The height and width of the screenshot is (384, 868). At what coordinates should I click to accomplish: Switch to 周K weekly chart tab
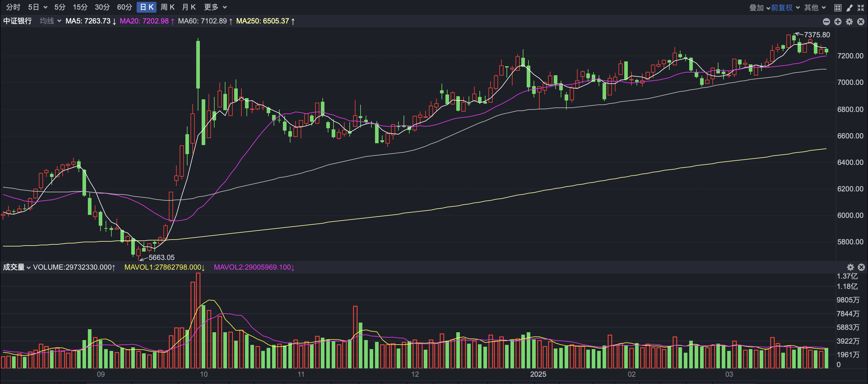coord(167,7)
